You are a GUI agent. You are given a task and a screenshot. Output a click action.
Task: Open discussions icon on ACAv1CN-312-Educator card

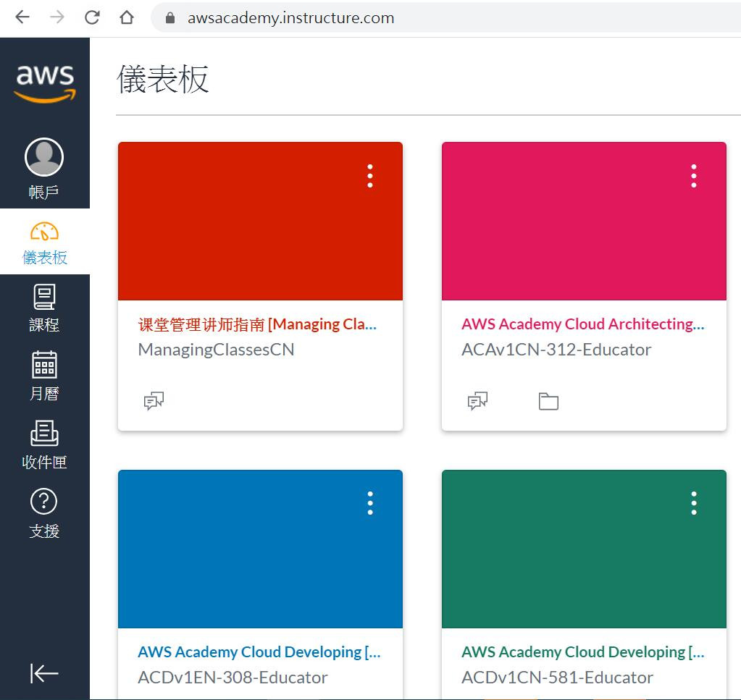click(478, 400)
